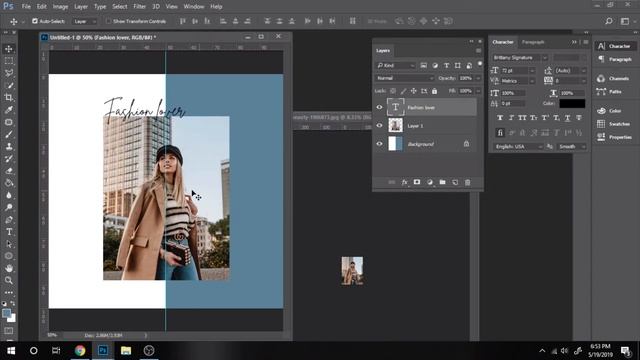Select the Brush tool
640x360 pixels.
point(9,134)
